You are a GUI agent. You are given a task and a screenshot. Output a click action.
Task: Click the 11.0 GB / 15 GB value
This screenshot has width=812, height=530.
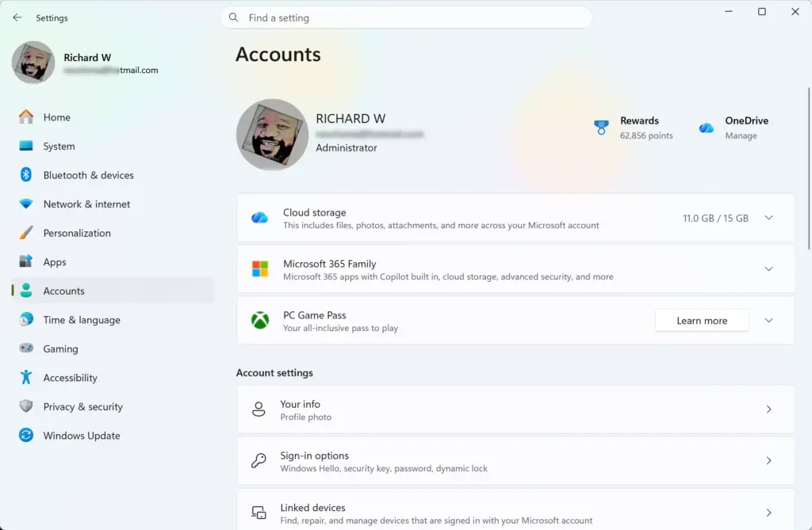(715, 218)
